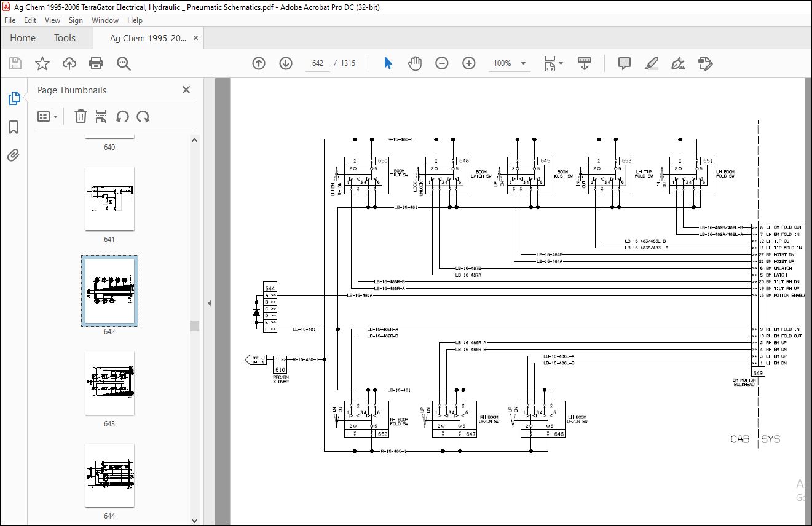Open the Bookmarks pane
The image size is (812, 526).
point(14,127)
